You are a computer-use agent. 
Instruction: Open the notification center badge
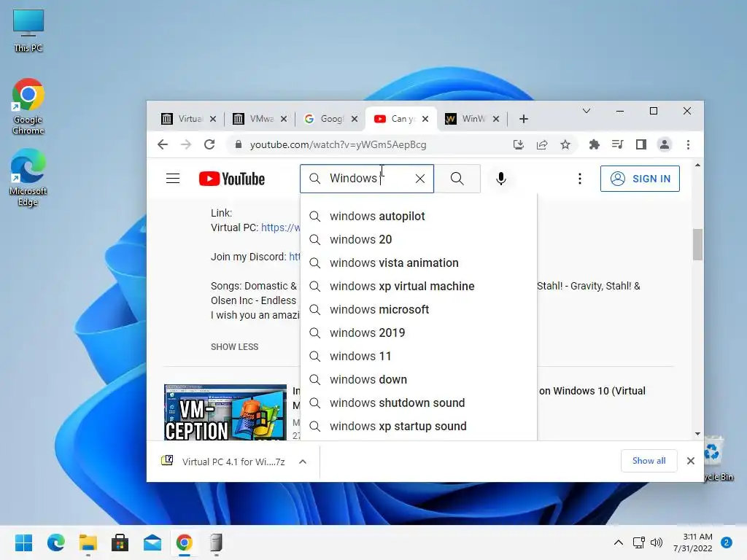tap(727, 542)
